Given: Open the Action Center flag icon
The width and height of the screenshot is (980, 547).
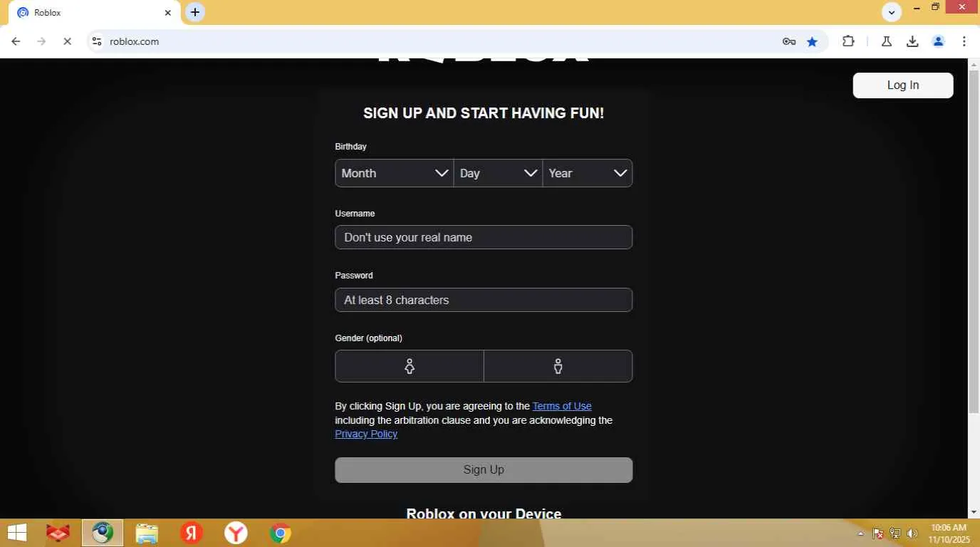Looking at the screenshot, I should click(878, 533).
